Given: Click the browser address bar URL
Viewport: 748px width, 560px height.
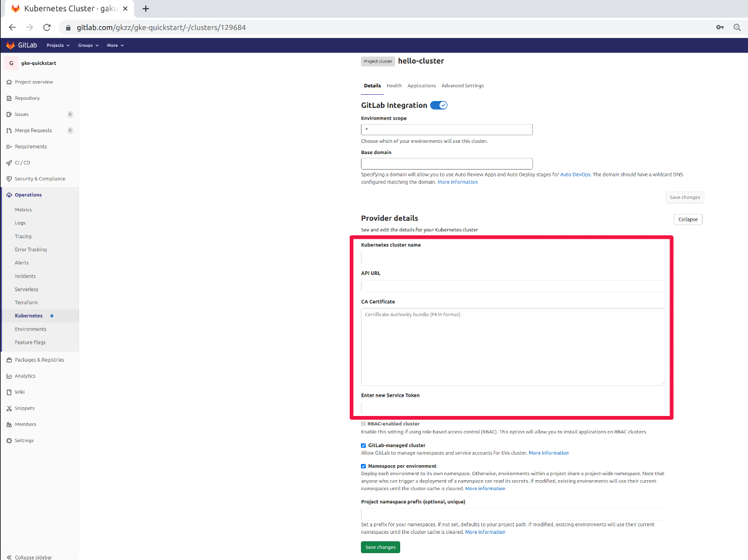Looking at the screenshot, I should (161, 27).
